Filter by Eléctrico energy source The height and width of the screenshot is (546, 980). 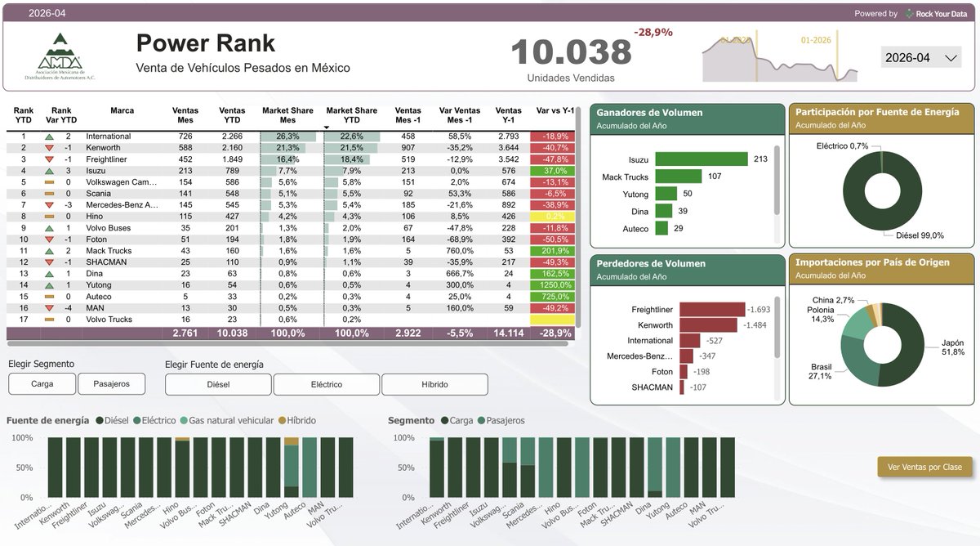click(x=326, y=384)
